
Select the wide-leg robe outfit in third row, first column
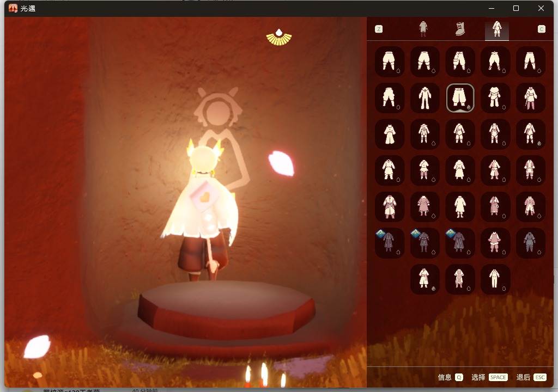coord(389,134)
